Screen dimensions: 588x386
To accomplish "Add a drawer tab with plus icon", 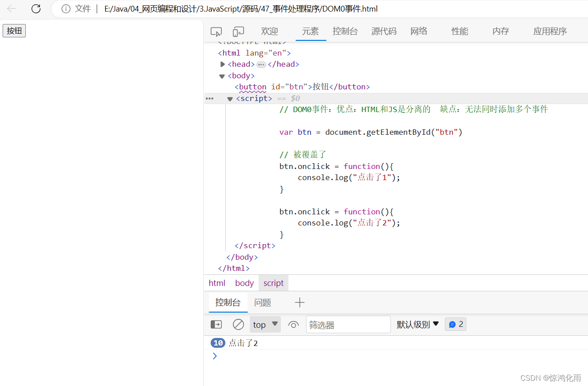I will point(300,302).
